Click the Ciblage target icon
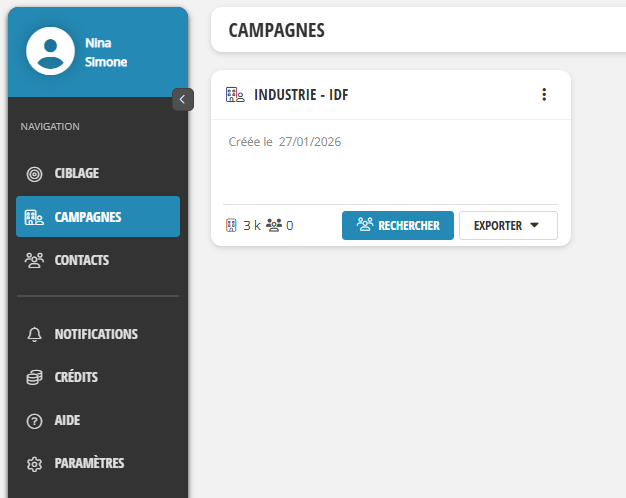The height and width of the screenshot is (498, 626). [34, 174]
